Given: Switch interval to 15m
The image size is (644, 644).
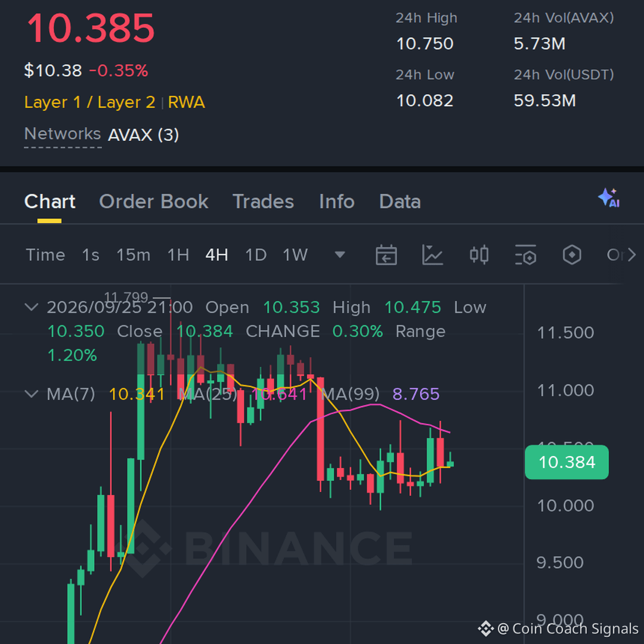Looking at the screenshot, I should coord(133,255).
